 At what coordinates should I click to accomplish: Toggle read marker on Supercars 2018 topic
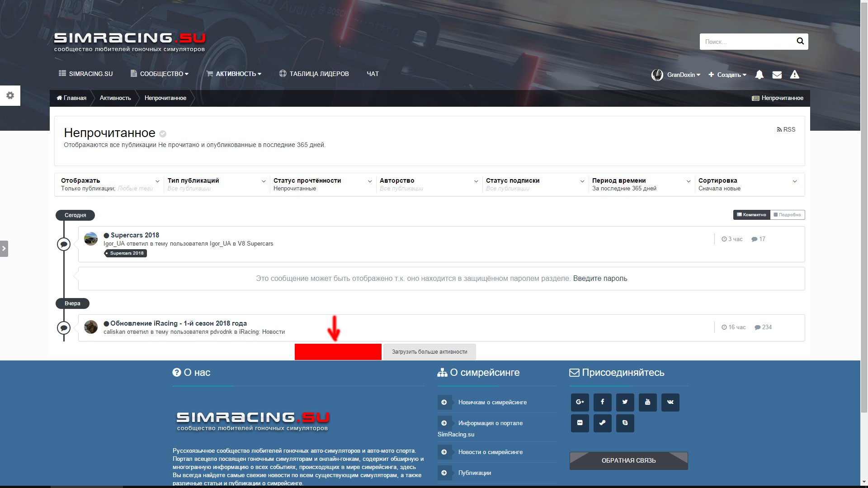point(106,236)
